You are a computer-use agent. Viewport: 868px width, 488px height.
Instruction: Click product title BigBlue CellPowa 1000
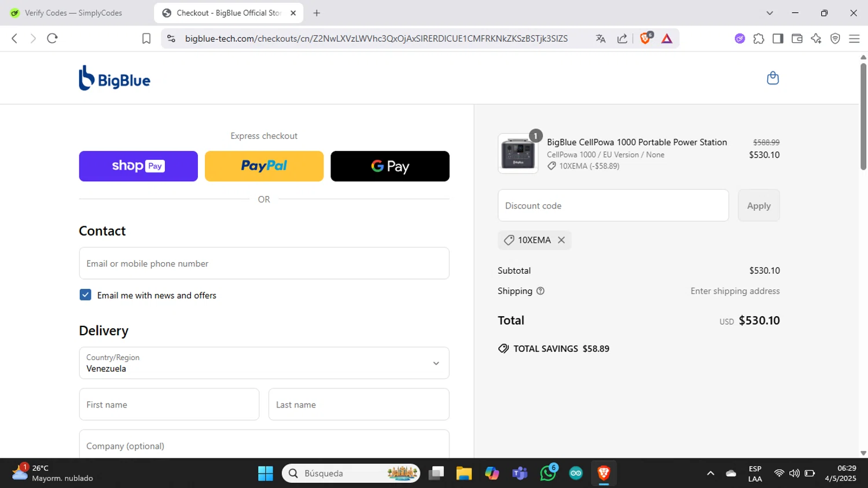coord(637,142)
